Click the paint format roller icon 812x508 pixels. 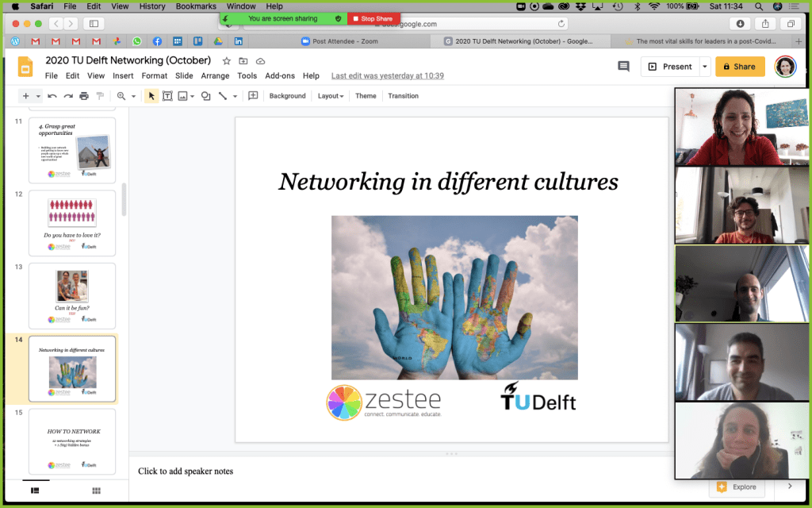pos(100,96)
